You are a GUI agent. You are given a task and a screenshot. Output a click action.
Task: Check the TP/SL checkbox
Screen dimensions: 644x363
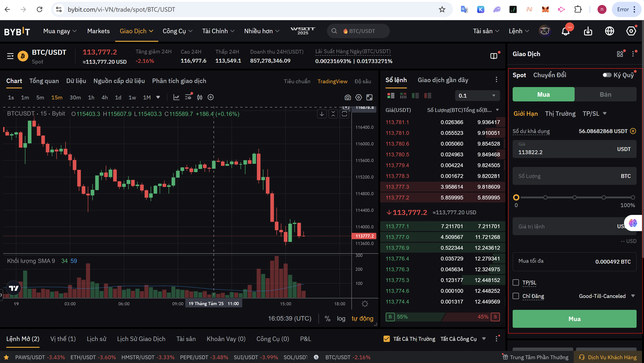(x=516, y=282)
